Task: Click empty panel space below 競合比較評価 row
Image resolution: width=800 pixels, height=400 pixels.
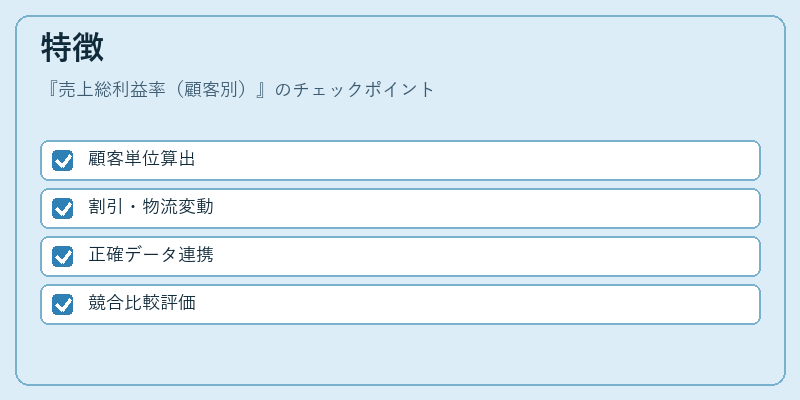Action: coord(400,354)
